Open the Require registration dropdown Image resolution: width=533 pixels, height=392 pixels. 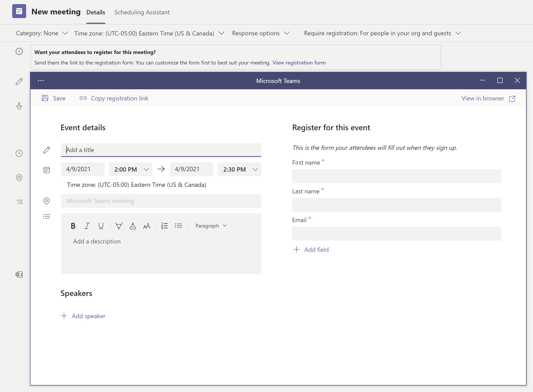click(x=382, y=33)
